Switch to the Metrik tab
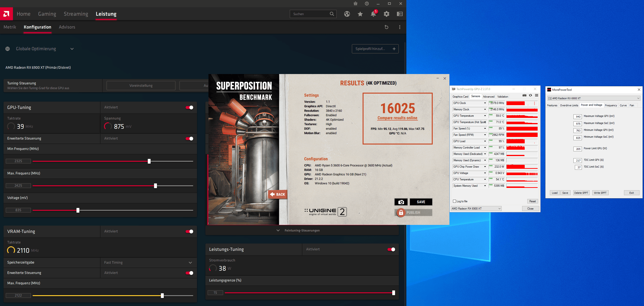 click(x=10, y=27)
